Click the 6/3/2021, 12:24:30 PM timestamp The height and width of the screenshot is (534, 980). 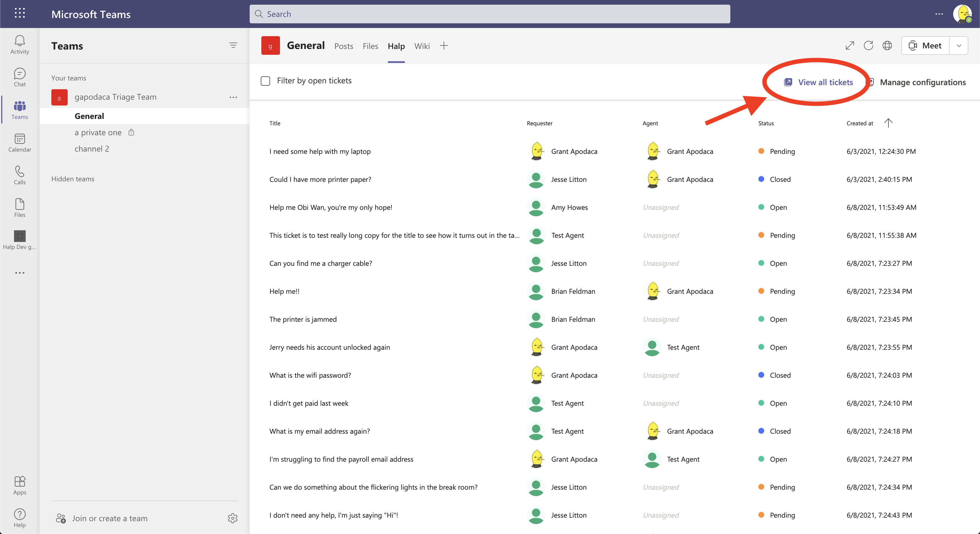[x=881, y=151]
